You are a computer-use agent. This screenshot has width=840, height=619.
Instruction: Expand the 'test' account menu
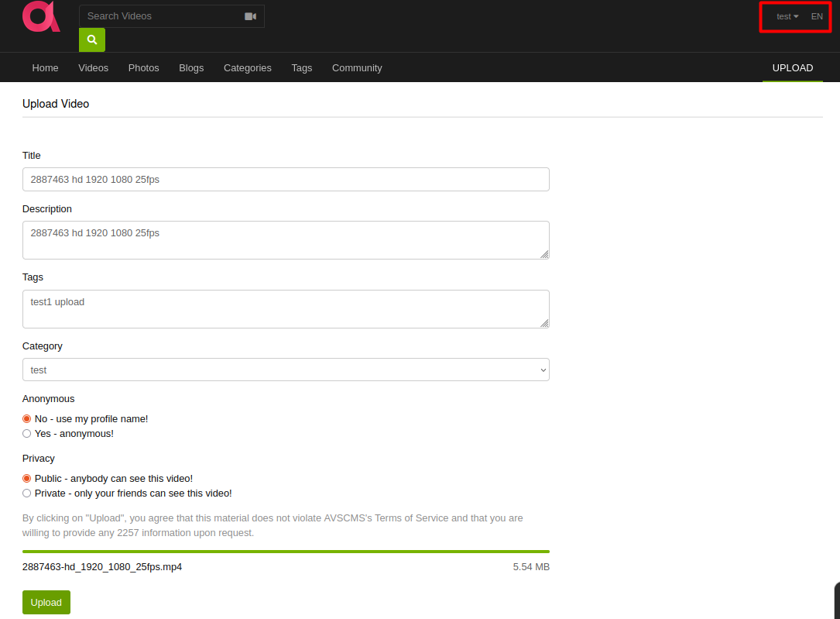786,15
